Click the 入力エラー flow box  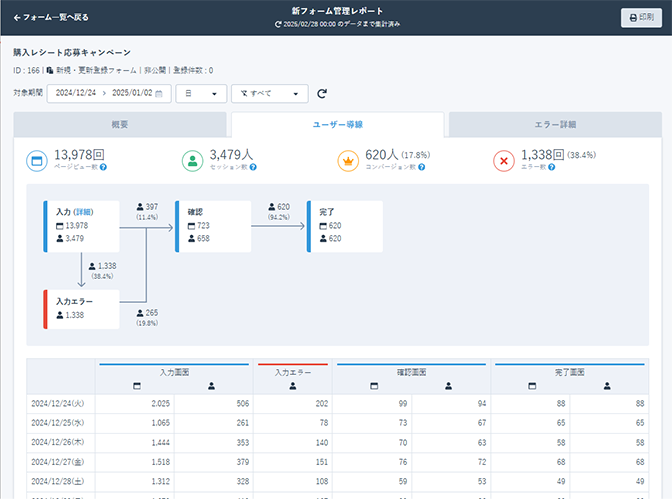point(81,309)
